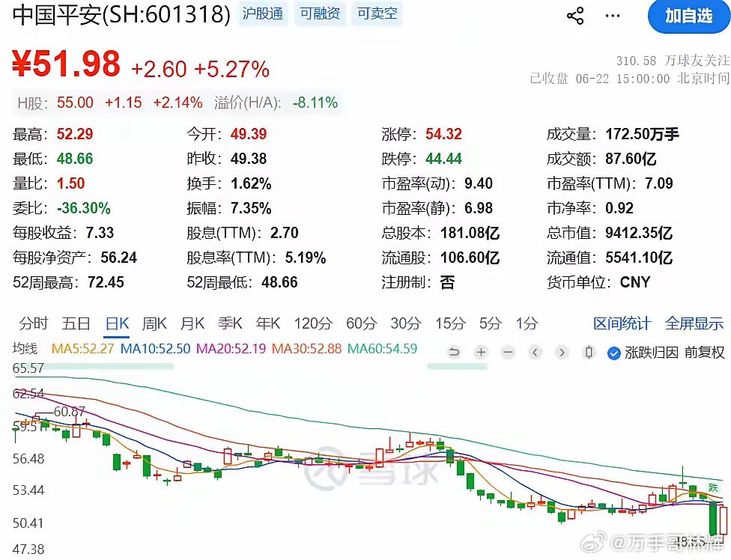Image resolution: width=731 pixels, height=560 pixels.
Task: Toggle the 涨跌归因 checkbox
Action: coord(613,353)
